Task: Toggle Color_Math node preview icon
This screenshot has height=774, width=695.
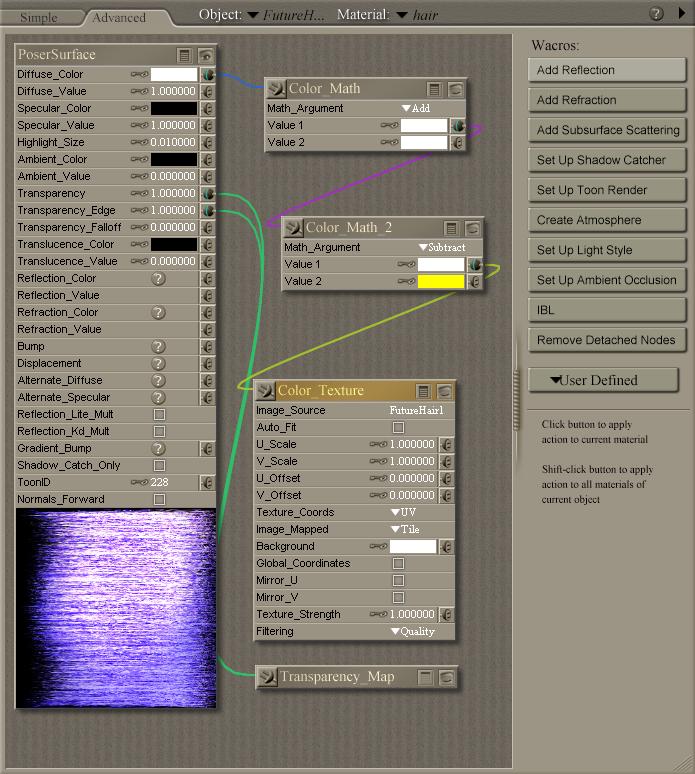Action: 456,89
